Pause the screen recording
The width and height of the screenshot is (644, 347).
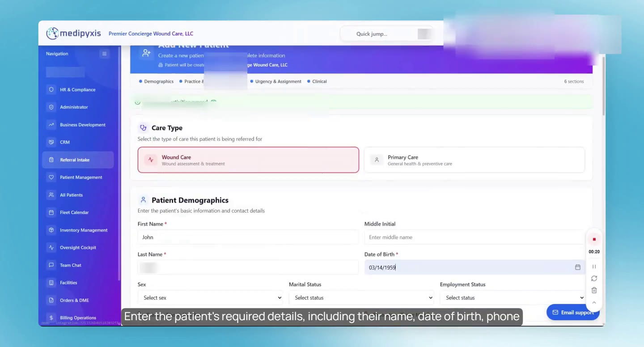tap(594, 267)
